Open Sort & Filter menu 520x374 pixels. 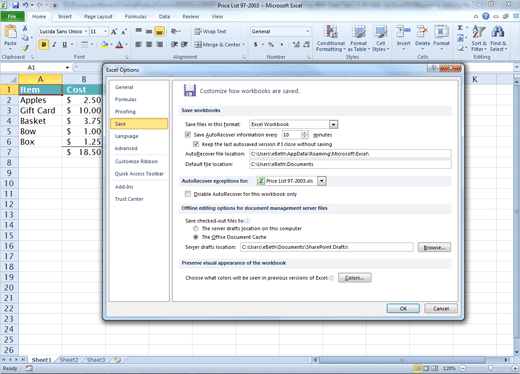click(x=479, y=39)
